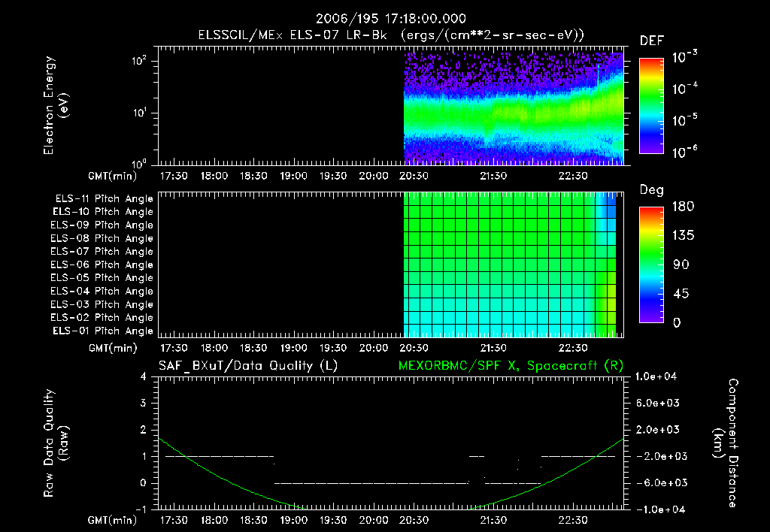Click the green MEXORBMC/SPF X, Spacecraft (R) legend
The height and width of the screenshot is (532, 770).
511,366
